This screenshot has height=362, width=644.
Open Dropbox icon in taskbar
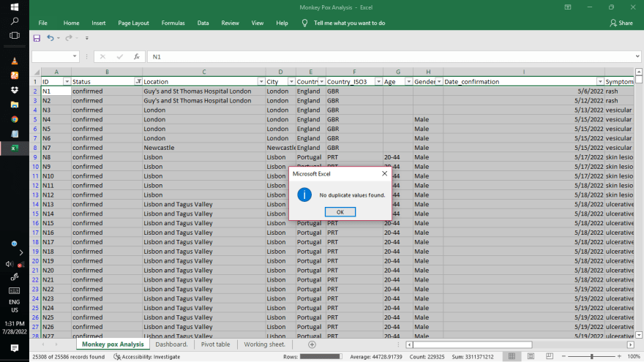(x=15, y=90)
